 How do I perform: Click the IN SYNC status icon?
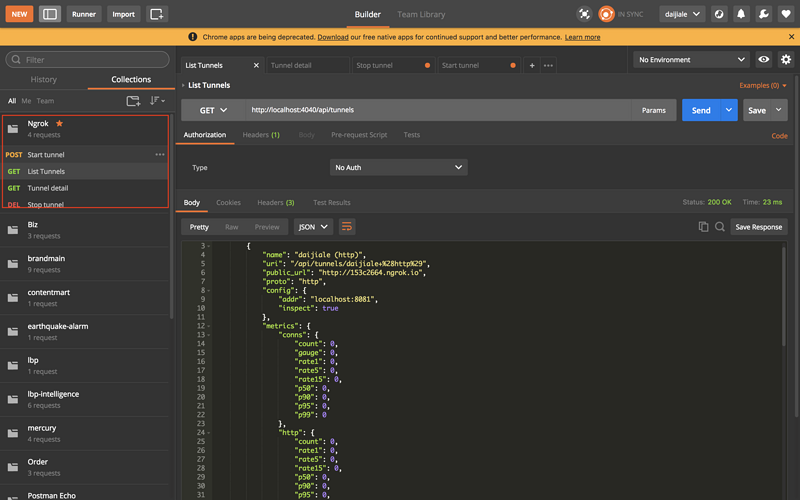(606, 14)
